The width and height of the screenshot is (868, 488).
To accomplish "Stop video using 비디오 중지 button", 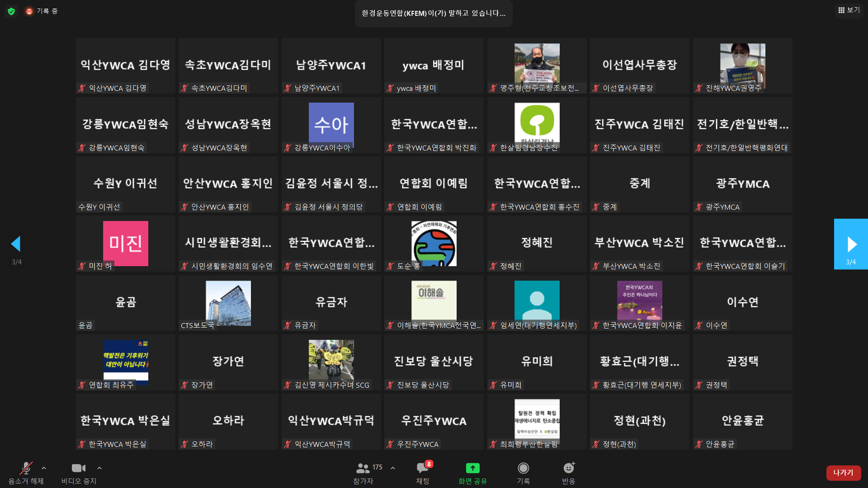I will [x=79, y=473].
